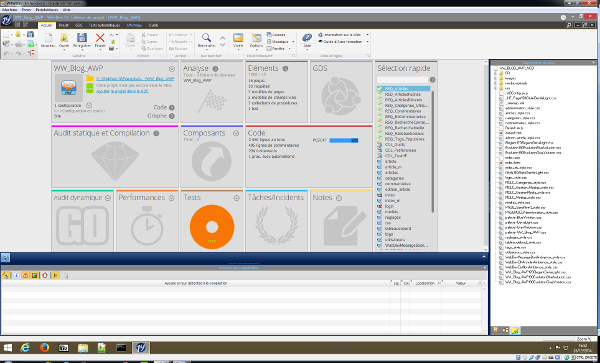Click the note-and-pencil icon in Notes
600x363 pixels.
click(x=345, y=226)
